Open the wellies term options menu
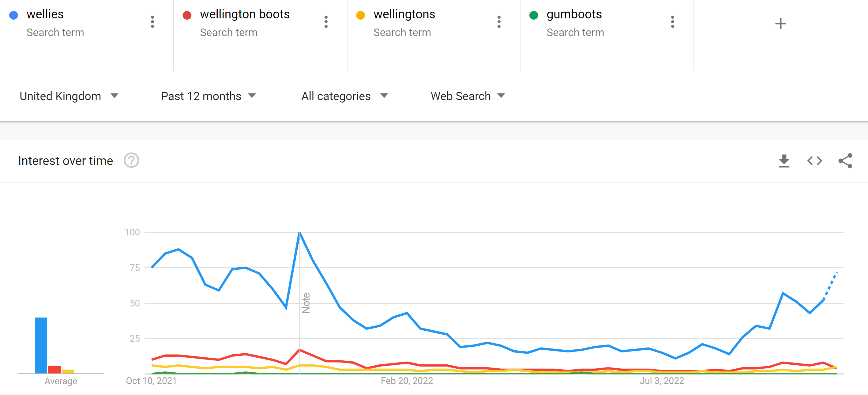Screen dimensions: 868x395 152,22
